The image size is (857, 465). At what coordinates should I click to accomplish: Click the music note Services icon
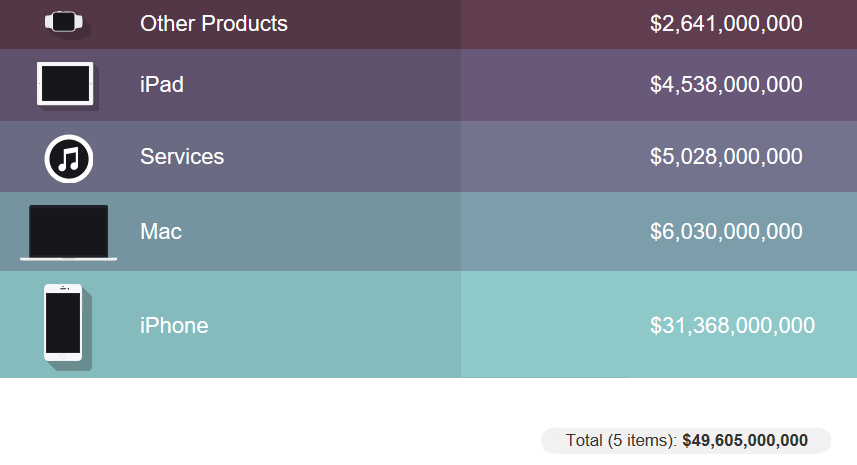69,159
